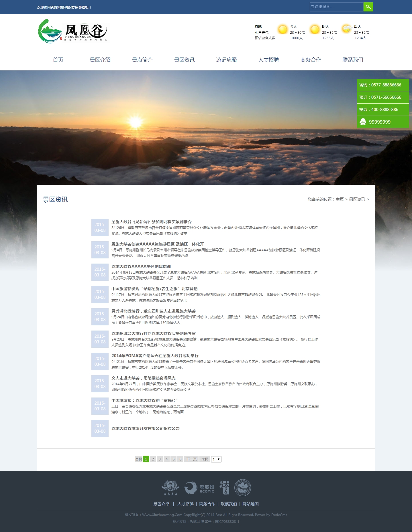Click the QQ penguin contact icon
Image resolution: width=412 pixels, height=532 pixels.
point(363,122)
